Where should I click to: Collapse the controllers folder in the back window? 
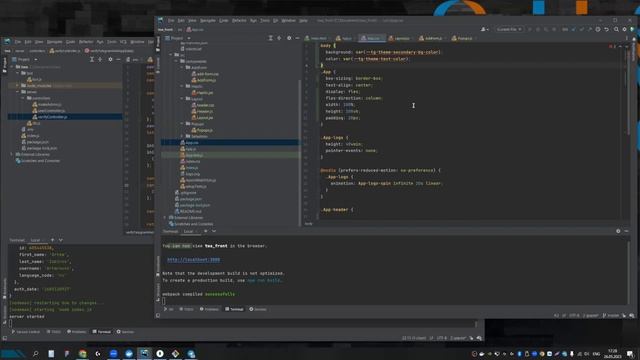click(x=23, y=98)
